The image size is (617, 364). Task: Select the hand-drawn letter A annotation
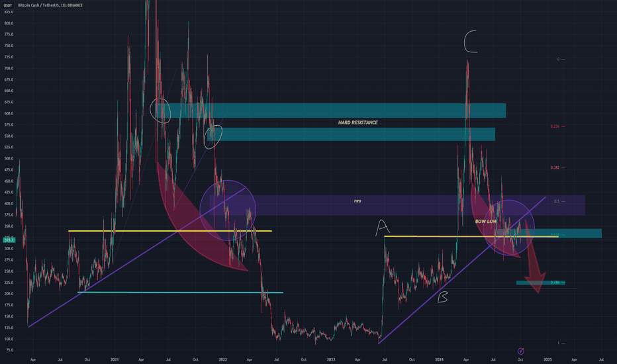[x=383, y=228]
